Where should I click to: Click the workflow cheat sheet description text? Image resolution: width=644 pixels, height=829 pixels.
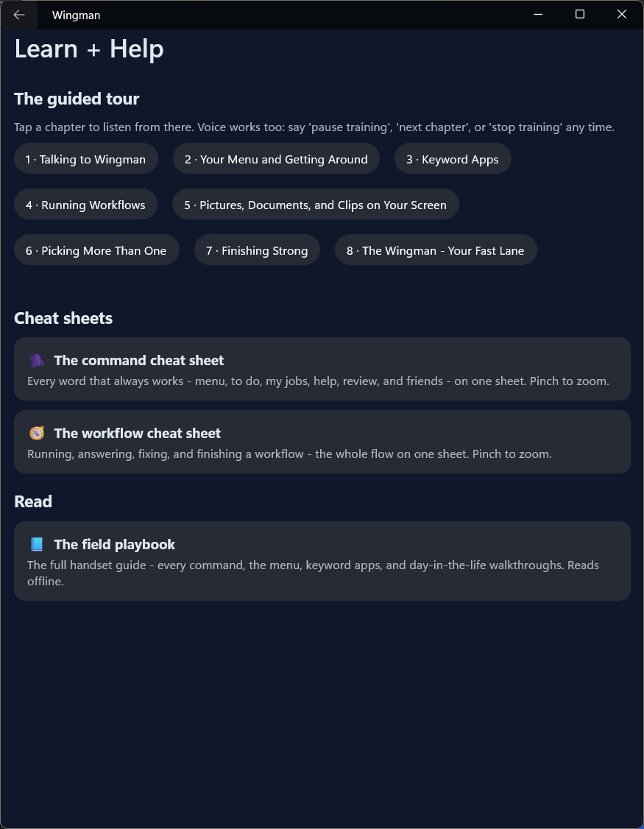(x=289, y=454)
